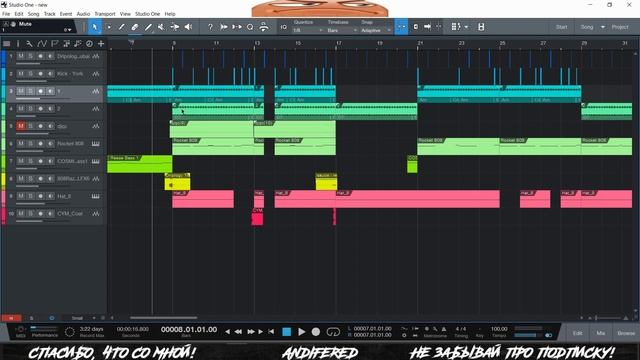Image resolution: width=640 pixels, height=360 pixels.
Task: Open the Chord track note icon
Action: point(78,43)
